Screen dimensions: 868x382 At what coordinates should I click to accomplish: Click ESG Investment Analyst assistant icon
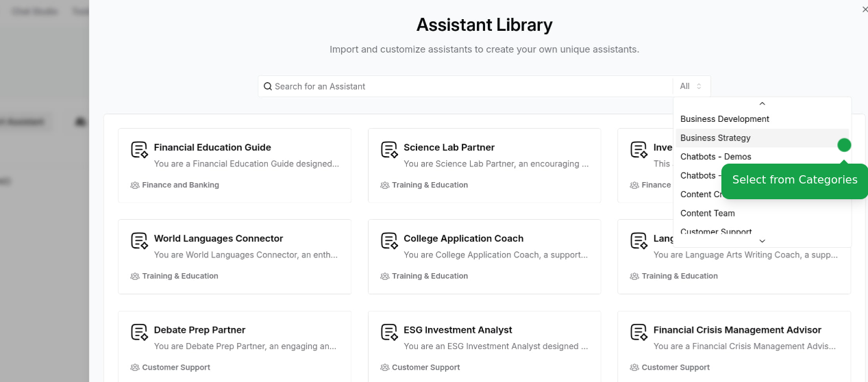[390, 333]
